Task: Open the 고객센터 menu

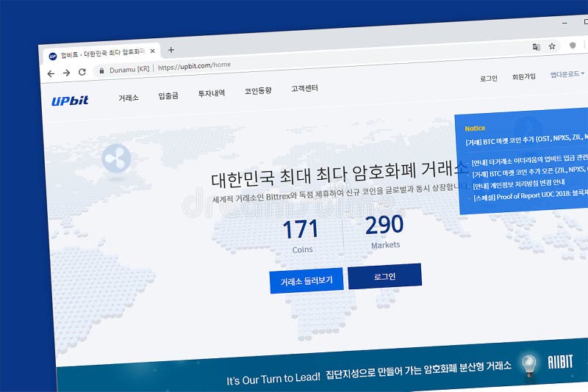Action: (304, 88)
